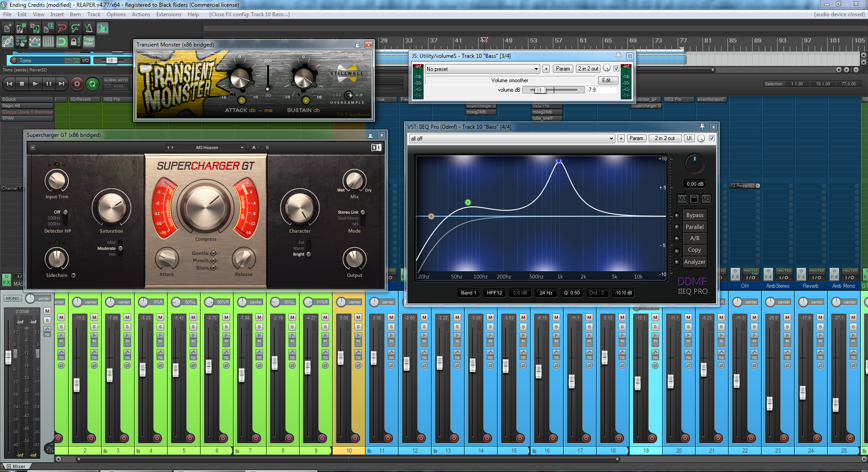Select the Mixer docker tab

tap(16, 466)
